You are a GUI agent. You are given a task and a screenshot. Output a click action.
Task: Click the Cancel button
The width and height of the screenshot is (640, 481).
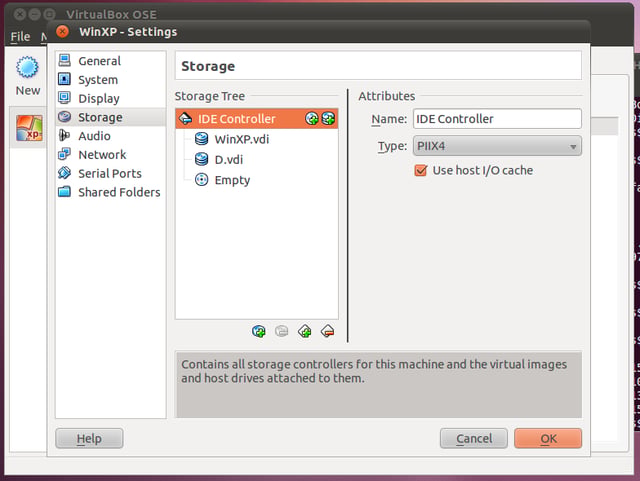(474, 439)
